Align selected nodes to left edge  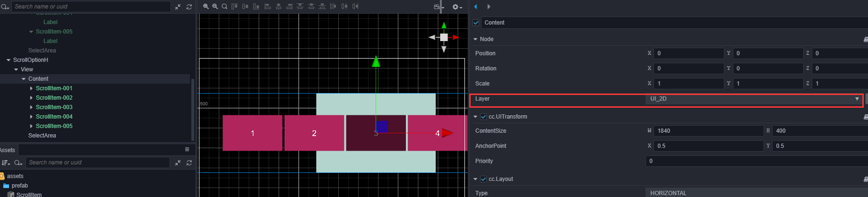point(267,7)
